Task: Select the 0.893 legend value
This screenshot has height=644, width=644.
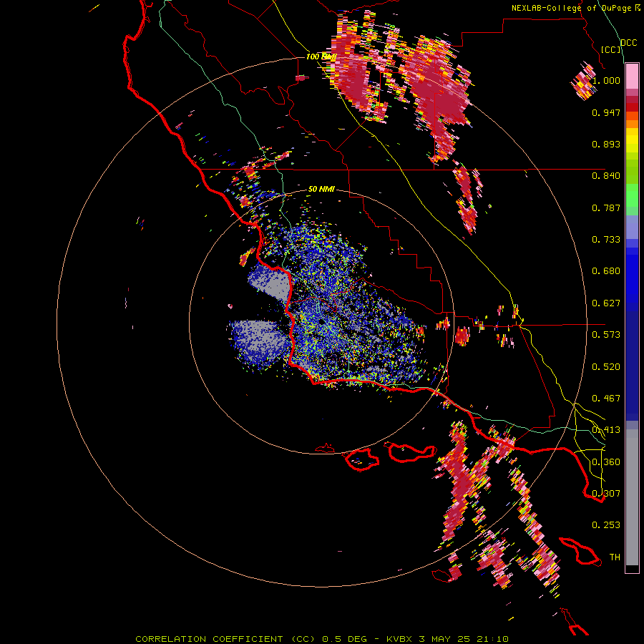Action: [606, 144]
